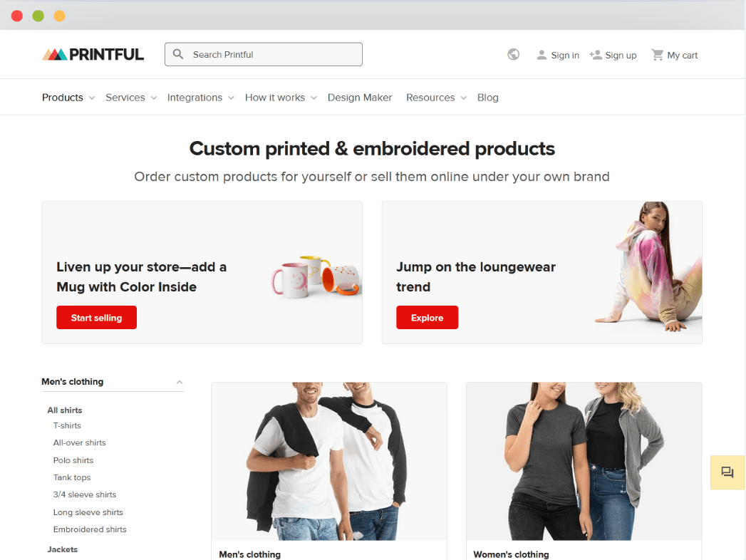Click the Sign up add-person icon
Viewport: 746px width, 560px height.
(595, 55)
